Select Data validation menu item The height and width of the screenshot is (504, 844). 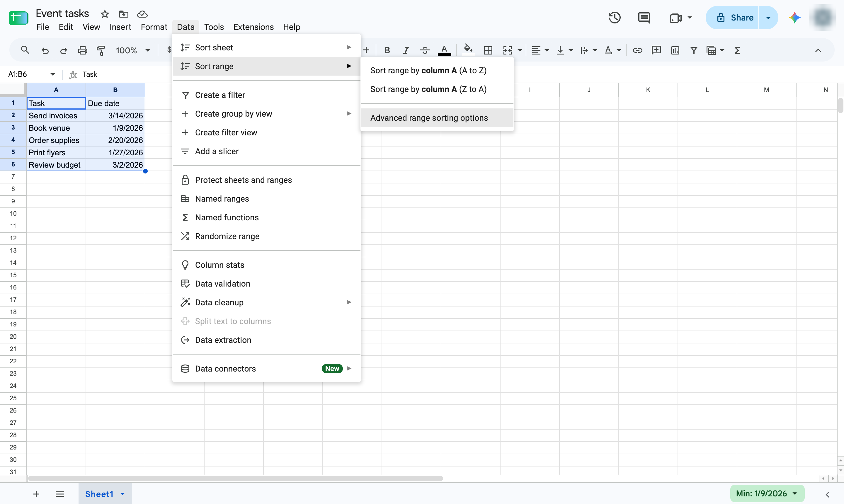(266, 284)
